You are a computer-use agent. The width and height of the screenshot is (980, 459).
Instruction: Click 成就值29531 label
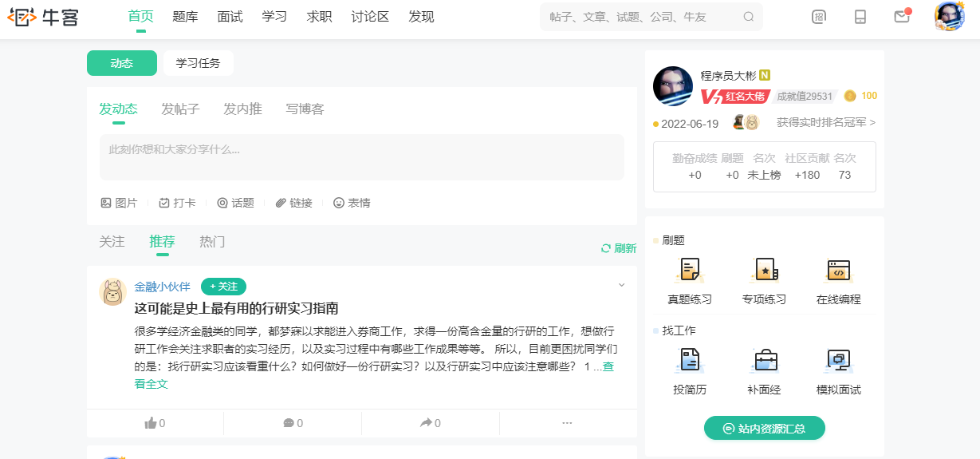point(804,97)
